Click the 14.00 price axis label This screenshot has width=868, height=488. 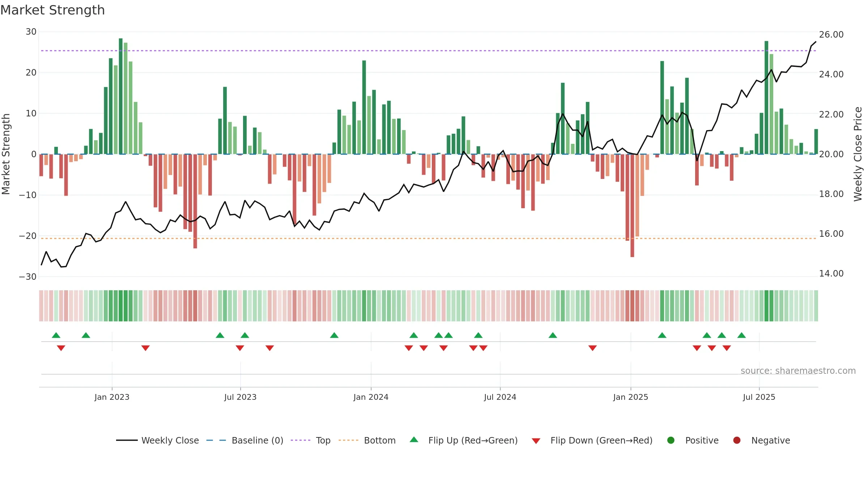pyautogui.click(x=831, y=274)
